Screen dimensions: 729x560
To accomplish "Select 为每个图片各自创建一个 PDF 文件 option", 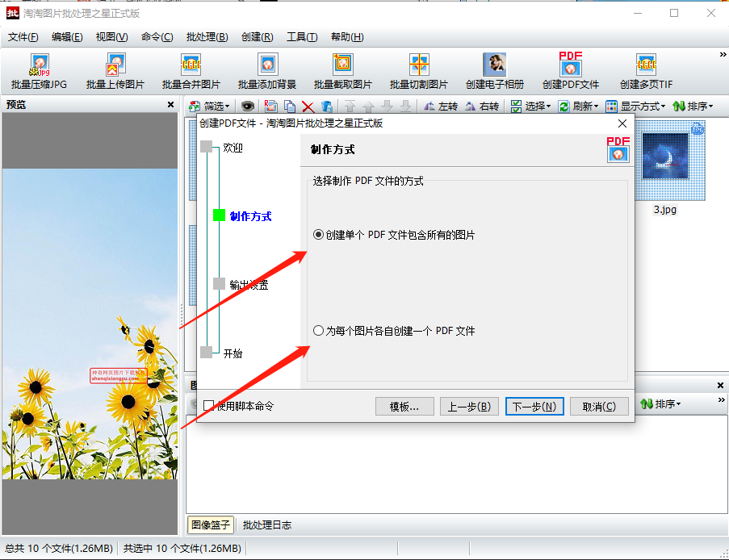I will [318, 331].
